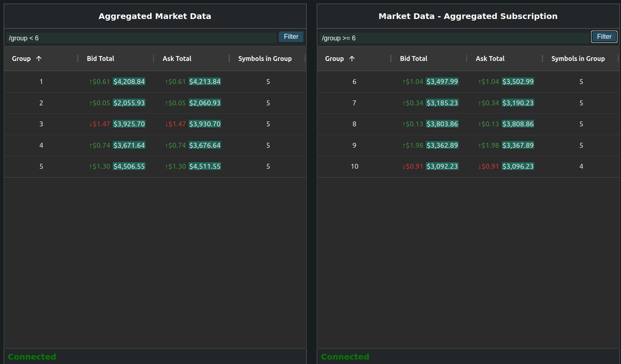Image resolution: width=621 pixels, height=364 pixels.
Task: Select Group 10 row bid $3,092.23
Action: tap(442, 166)
